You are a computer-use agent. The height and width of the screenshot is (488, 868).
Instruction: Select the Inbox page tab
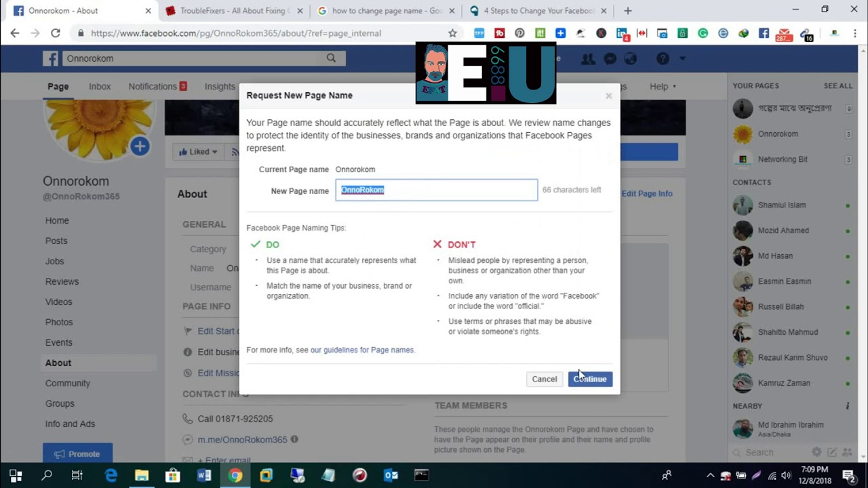point(100,86)
